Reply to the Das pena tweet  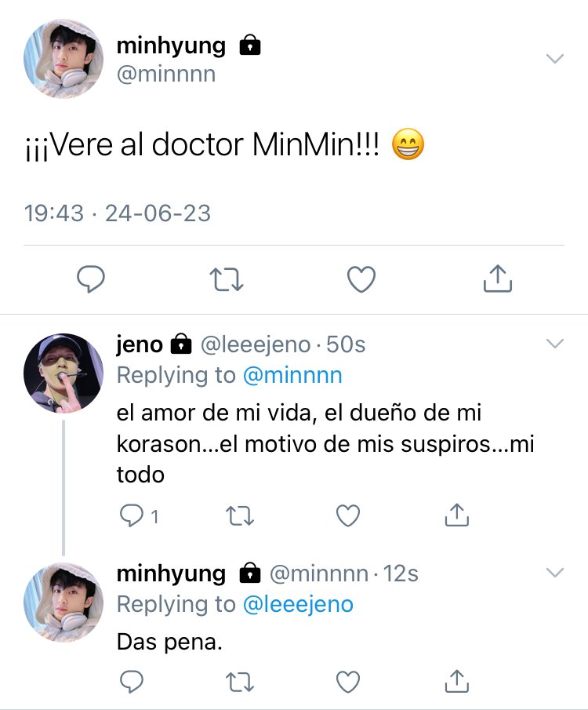pos(131,682)
